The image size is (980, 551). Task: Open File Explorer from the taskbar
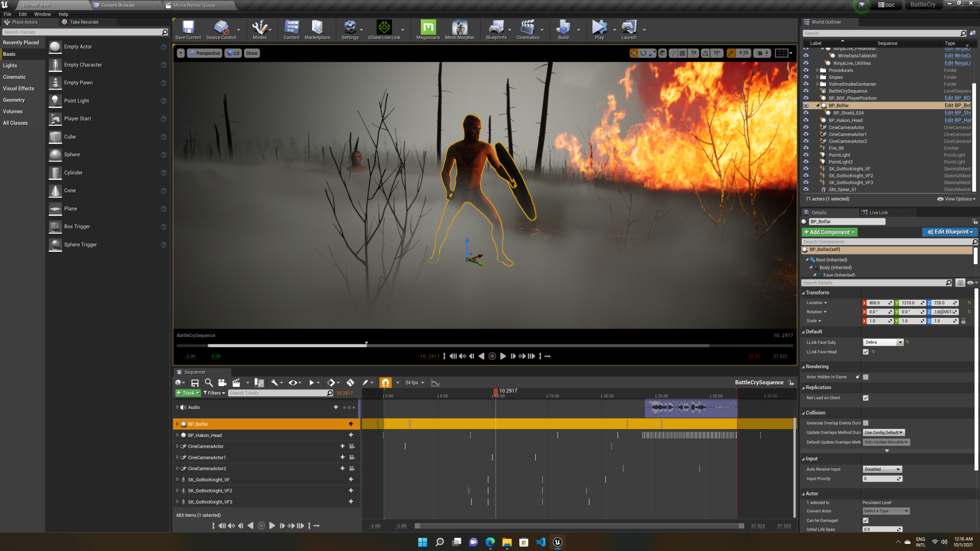pyautogui.click(x=507, y=542)
